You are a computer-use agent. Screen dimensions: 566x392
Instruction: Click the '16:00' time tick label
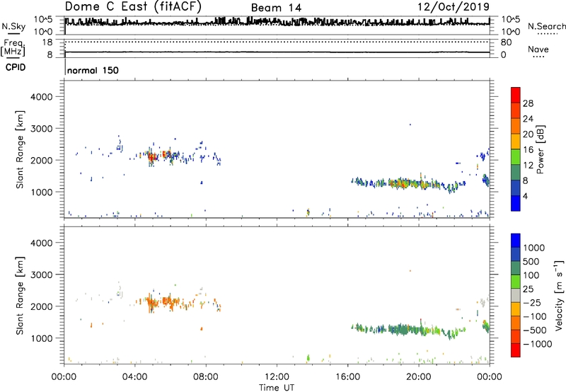tap(347, 377)
